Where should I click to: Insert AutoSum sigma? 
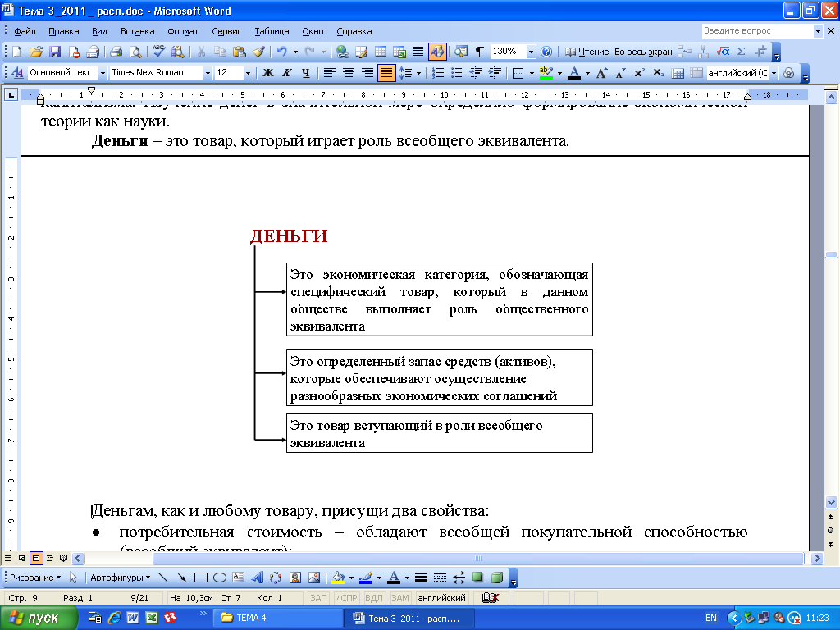[742, 52]
